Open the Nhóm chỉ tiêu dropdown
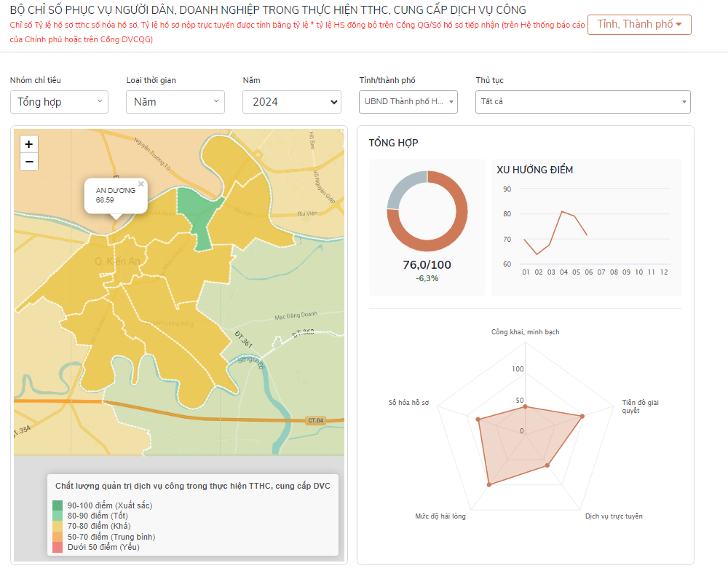 coord(59,102)
